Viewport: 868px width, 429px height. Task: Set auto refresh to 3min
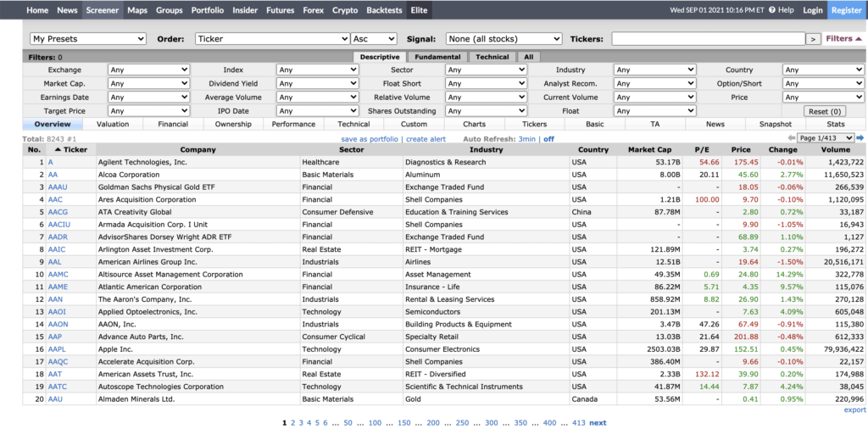coord(526,139)
